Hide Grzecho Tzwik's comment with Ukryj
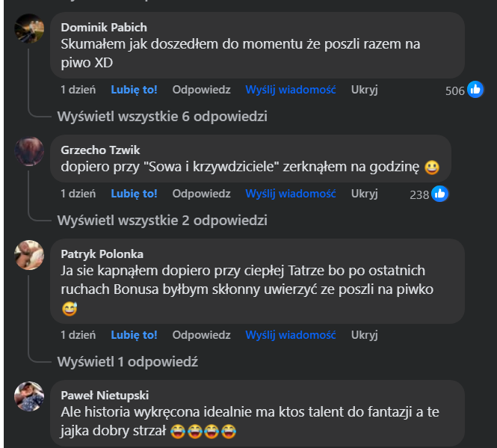This screenshot has height=448, width=497. click(x=364, y=194)
